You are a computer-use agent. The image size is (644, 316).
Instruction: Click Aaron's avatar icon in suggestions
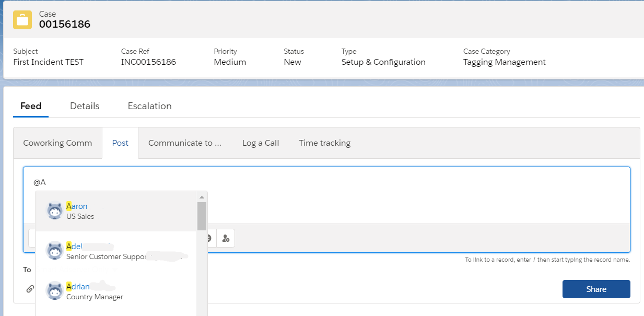click(55, 211)
